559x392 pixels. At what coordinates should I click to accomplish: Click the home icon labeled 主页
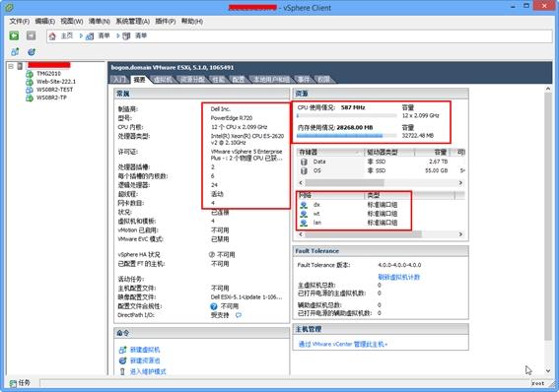(52, 36)
